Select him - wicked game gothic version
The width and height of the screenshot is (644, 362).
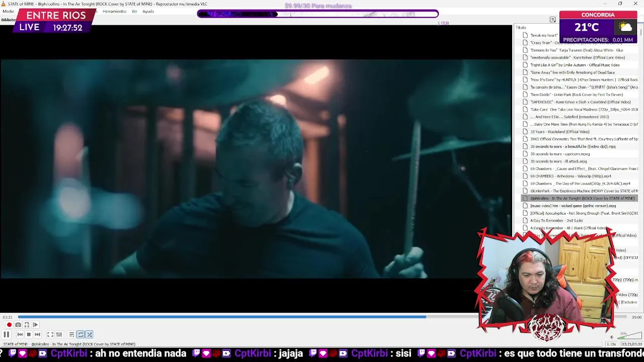[580, 206]
